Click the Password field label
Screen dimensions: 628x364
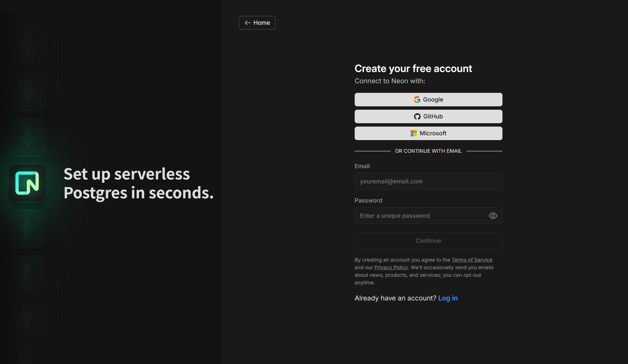click(x=368, y=201)
